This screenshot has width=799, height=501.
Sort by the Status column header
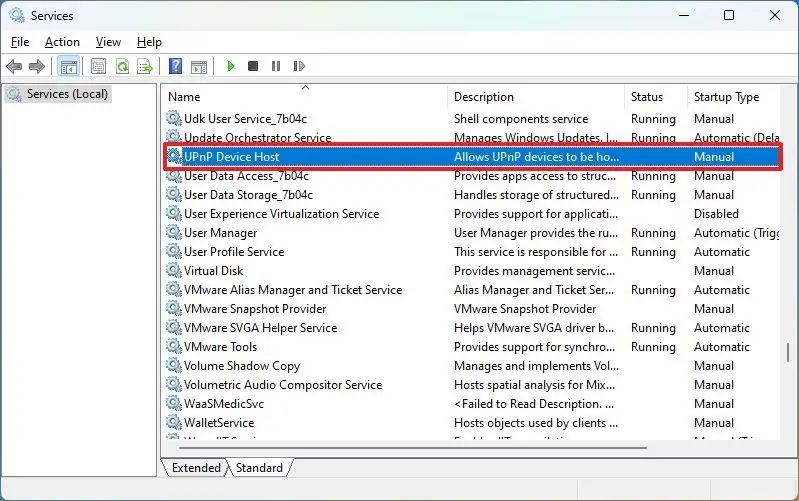click(x=656, y=97)
